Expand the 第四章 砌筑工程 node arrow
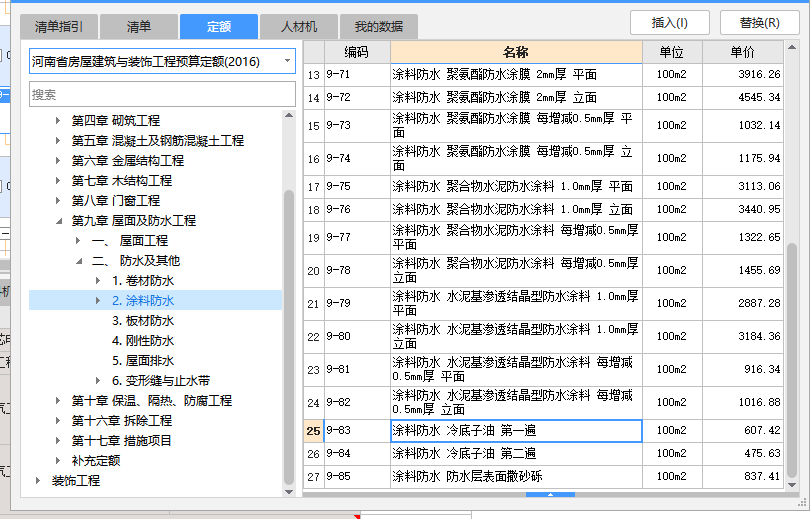This screenshot has height=519, width=810. (58, 121)
